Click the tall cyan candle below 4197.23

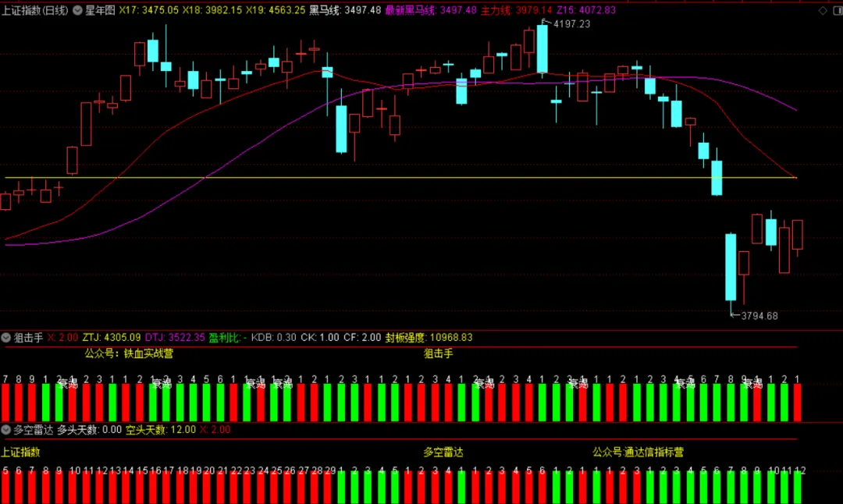[x=542, y=49]
